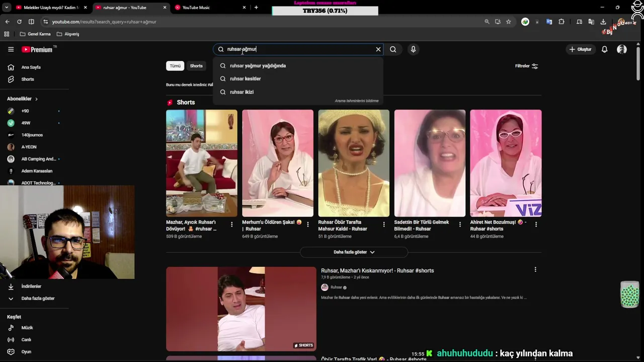The width and height of the screenshot is (644, 362).
Task: Open options for 'Ruhsar, Mazhar'ı Kıskanmıyor' video
Action: (x=535, y=269)
